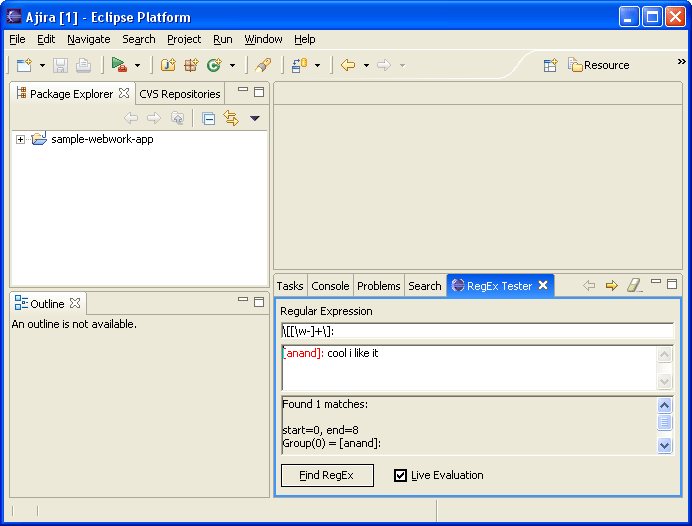Screen dimensions: 692x526
Task: Click the New Java Project icon
Action: pyautogui.click(x=168, y=65)
